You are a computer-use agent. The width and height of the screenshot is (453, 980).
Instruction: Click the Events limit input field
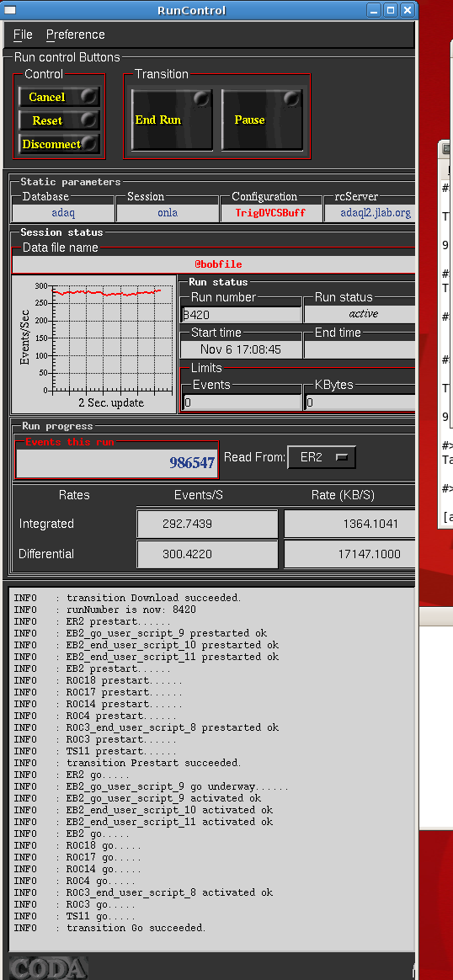(x=241, y=402)
